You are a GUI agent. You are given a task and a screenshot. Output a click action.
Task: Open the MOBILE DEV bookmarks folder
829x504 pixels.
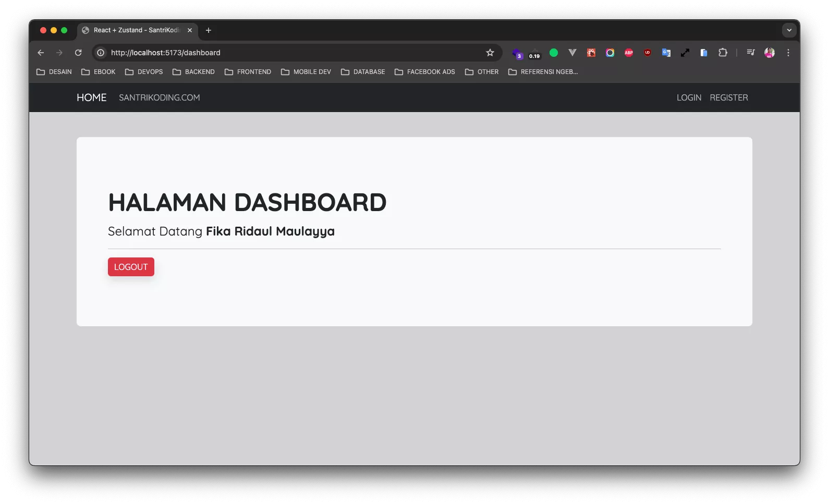coord(306,72)
